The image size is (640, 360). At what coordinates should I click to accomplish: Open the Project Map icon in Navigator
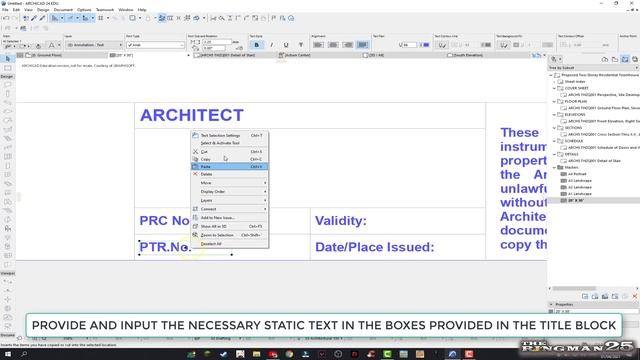click(605, 60)
